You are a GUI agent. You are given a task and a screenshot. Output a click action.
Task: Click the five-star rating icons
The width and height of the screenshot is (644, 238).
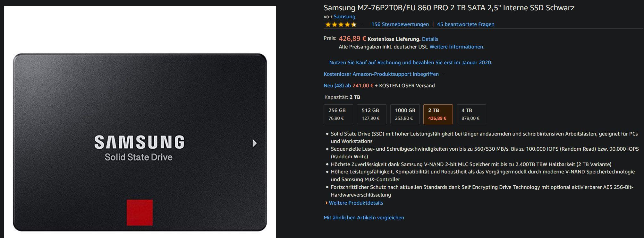pos(341,24)
